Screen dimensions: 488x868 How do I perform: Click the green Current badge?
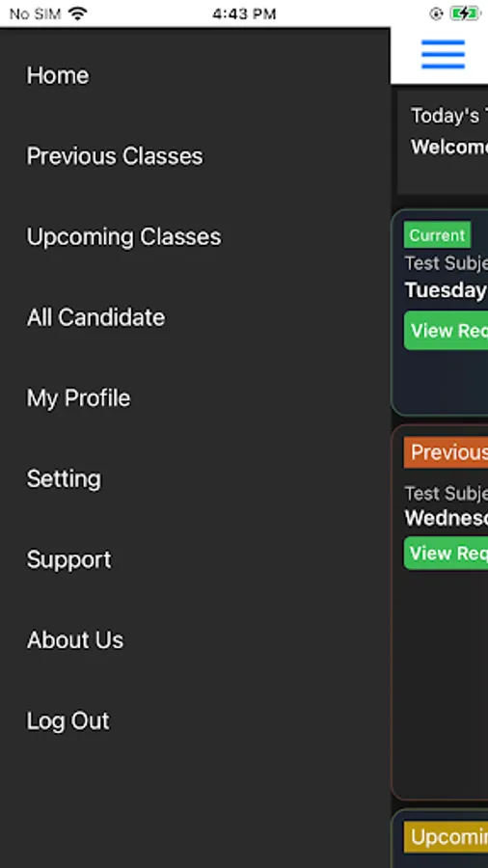[437, 234]
